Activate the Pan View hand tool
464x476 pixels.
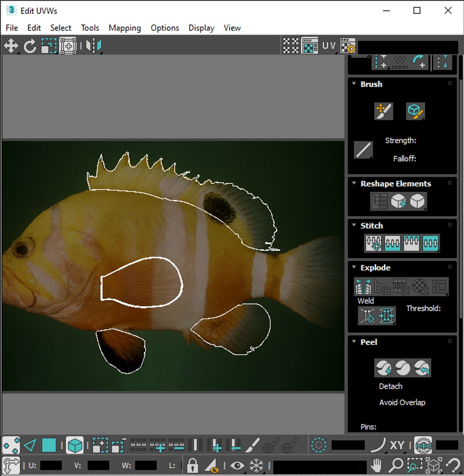[376, 465]
